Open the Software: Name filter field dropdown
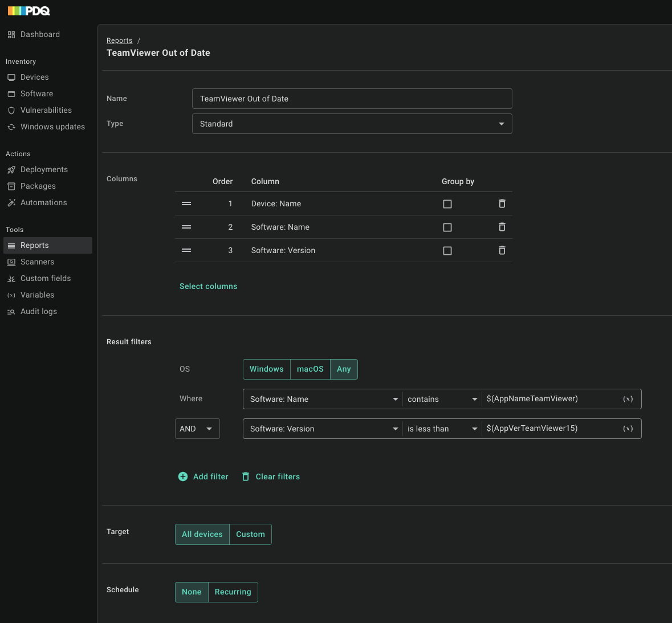 point(323,399)
